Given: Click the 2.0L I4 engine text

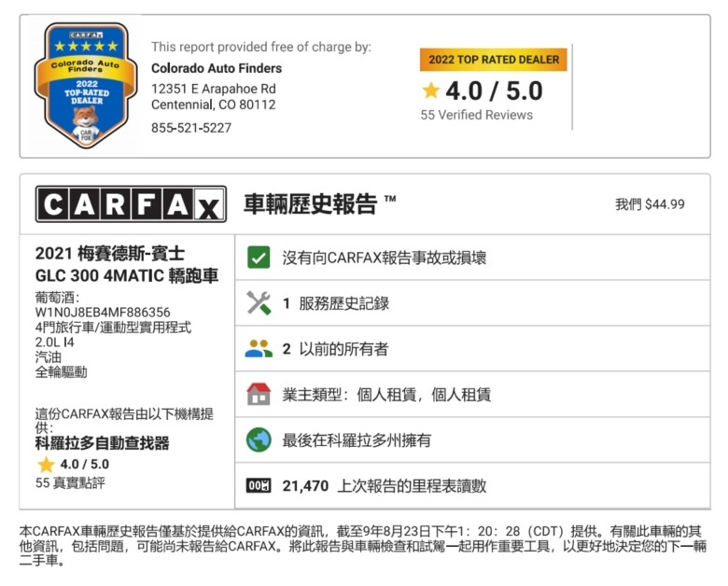Looking at the screenshot, I should (x=55, y=342).
